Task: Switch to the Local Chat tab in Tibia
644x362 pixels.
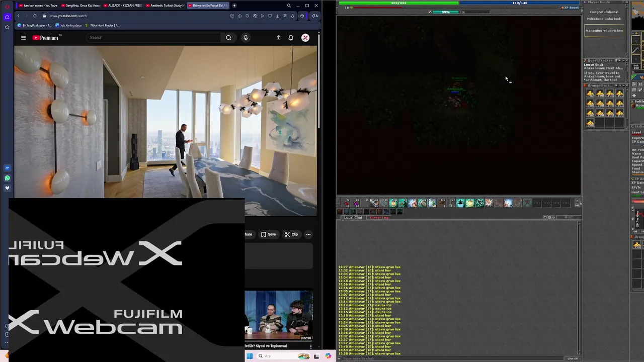Action: pos(353,217)
